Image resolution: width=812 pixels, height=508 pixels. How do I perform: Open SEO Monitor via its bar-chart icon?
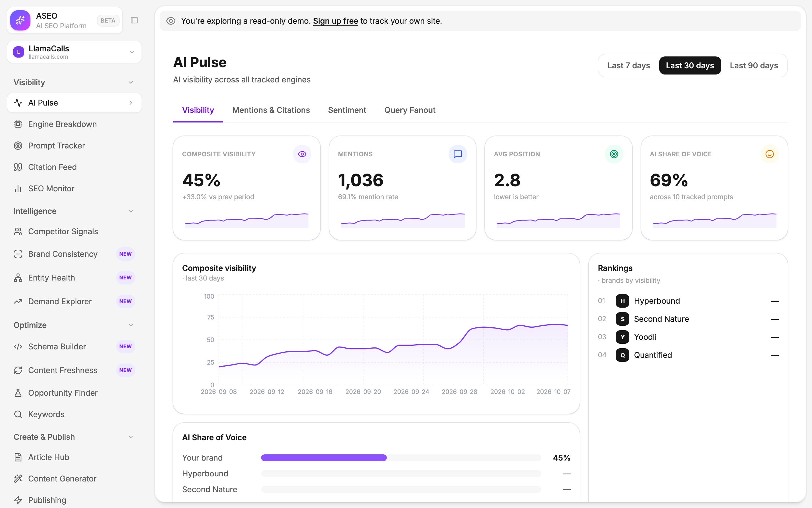18,189
